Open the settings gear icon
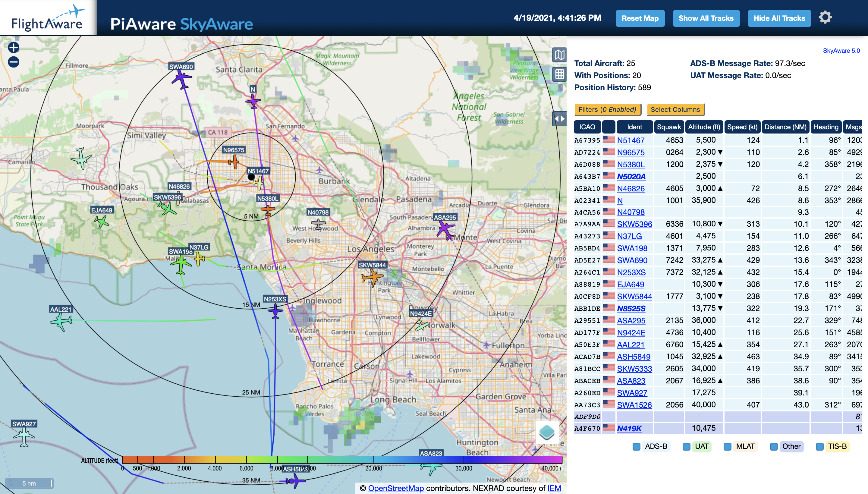The height and width of the screenshot is (494, 868). (x=825, y=17)
